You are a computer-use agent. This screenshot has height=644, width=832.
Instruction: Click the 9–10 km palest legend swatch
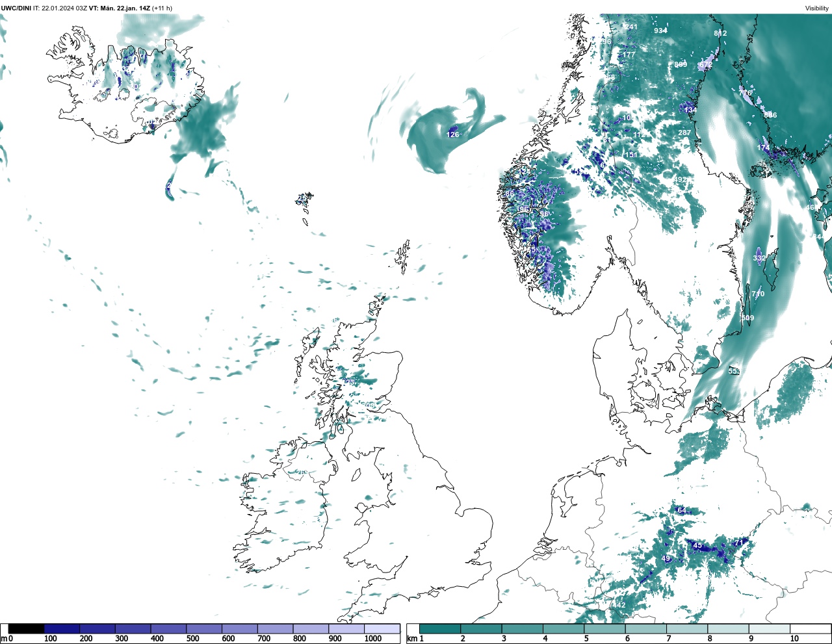coord(770,629)
